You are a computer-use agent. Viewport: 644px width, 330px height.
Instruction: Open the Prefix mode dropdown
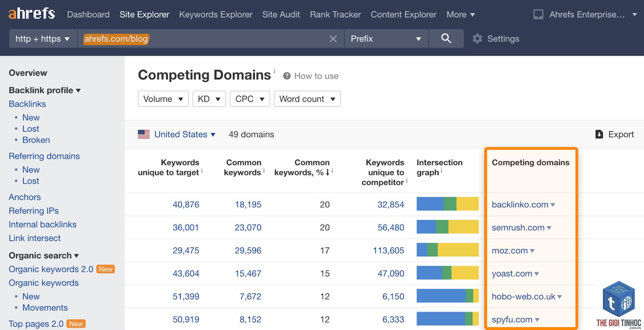[386, 39]
